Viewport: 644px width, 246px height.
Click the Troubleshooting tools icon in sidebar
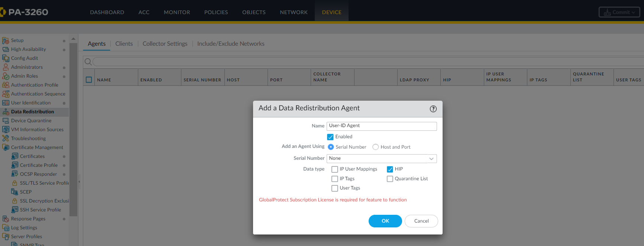click(x=6, y=139)
